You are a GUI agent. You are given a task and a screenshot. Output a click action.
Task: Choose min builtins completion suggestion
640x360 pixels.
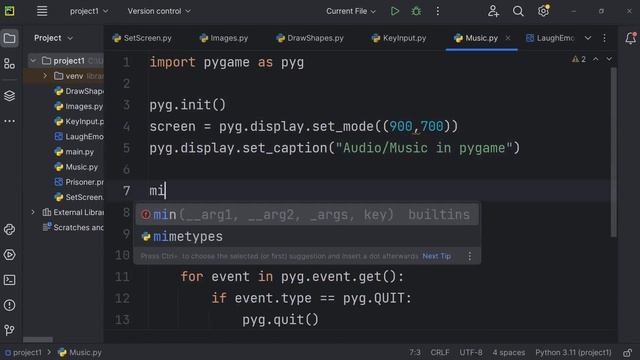(307, 215)
